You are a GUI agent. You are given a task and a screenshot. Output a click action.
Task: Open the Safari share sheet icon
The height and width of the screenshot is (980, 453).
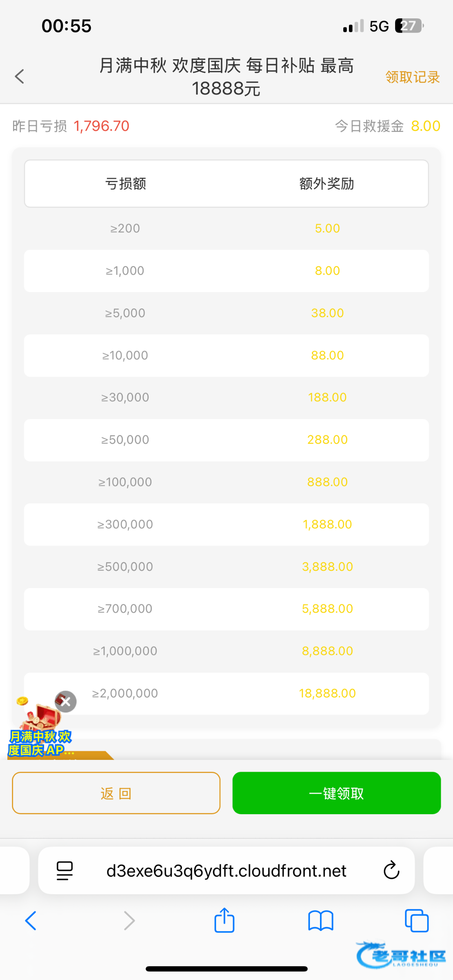(x=224, y=920)
